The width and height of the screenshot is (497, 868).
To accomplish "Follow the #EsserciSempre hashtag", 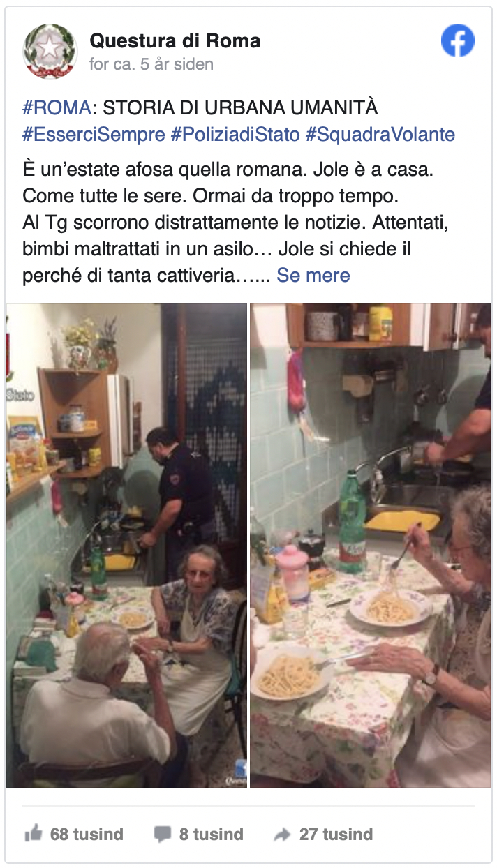I will coord(94,135).
